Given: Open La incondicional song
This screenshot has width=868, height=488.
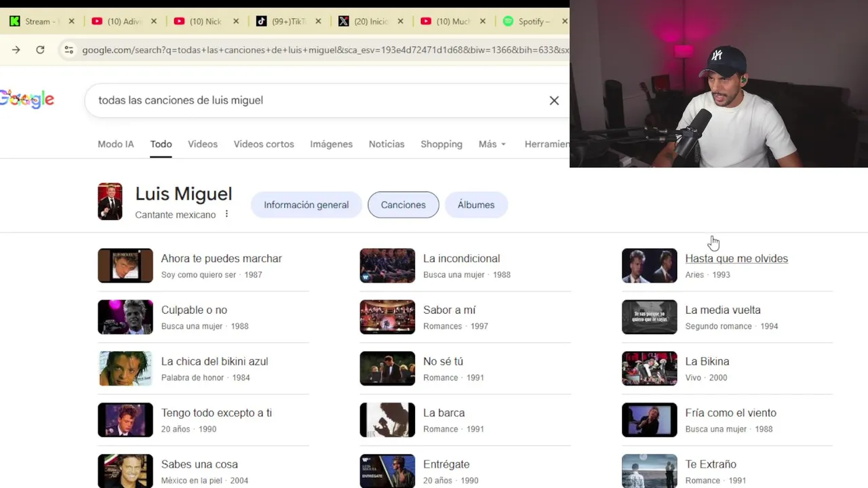Looking at the screenshot, I should [x=461, y=258].
